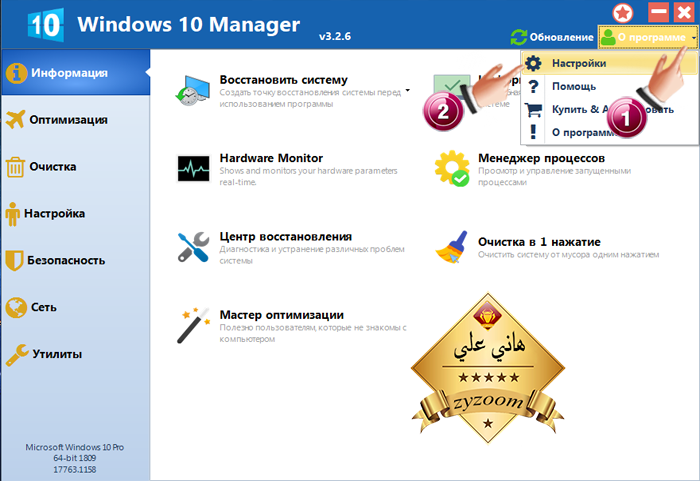Image resolution: width=700 pixels, height=481 pixels.
Task: Click the 64-bit 1809 text
Action: [75, 458]
